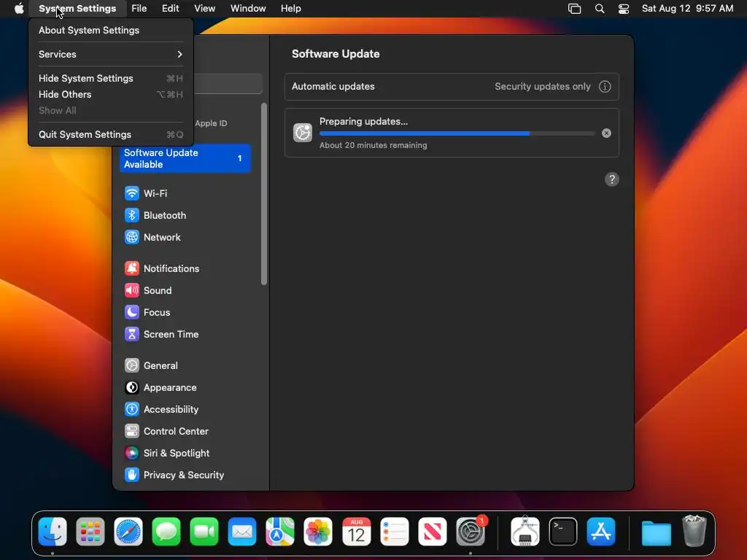This screenshot has height=560, width=747.
Task: Click System Settings icon in Dock
Action: 471,532
